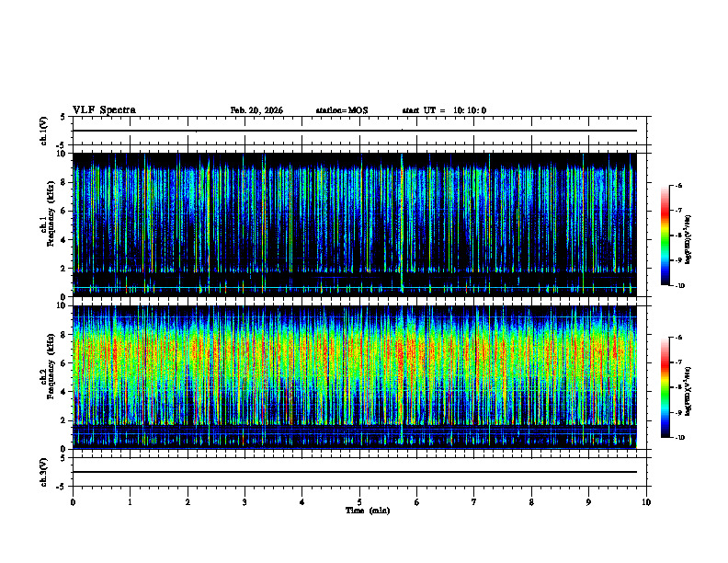The width and height of the screenshot is (728, 563).
Task: Click inside the ch.1 spectrogram plot
Action: [355, 224]
